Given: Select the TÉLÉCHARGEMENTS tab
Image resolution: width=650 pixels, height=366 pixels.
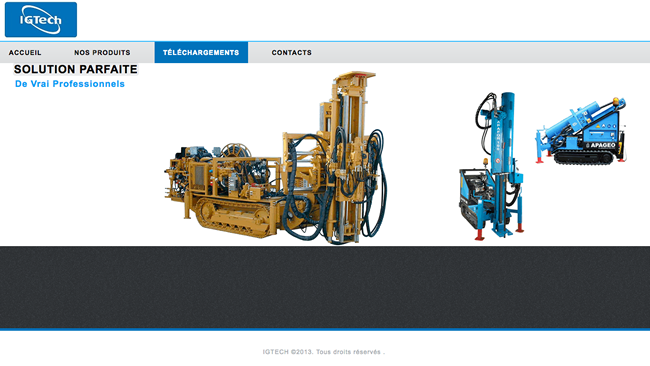Looking at the screenshot, I should coord(201,52).
